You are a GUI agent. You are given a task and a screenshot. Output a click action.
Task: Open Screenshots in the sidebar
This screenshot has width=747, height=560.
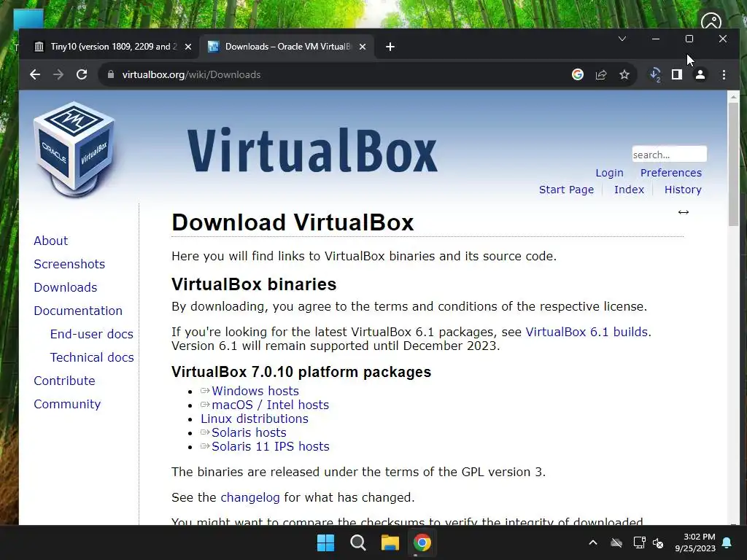[69, 264]
